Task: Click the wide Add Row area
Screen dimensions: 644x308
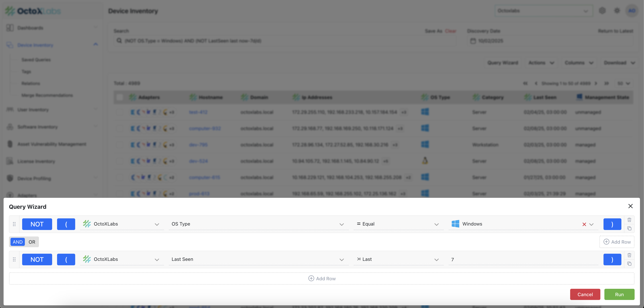Action: pyautogui.click(x=322, y=278)
